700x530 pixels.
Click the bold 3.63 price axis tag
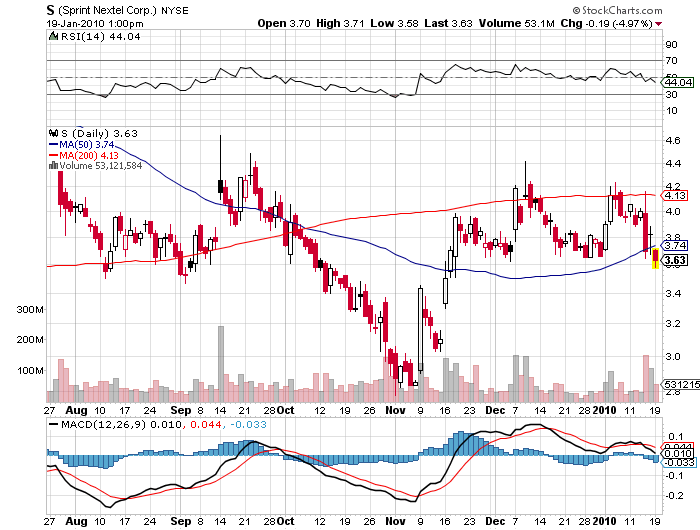[x=675, y=260]
